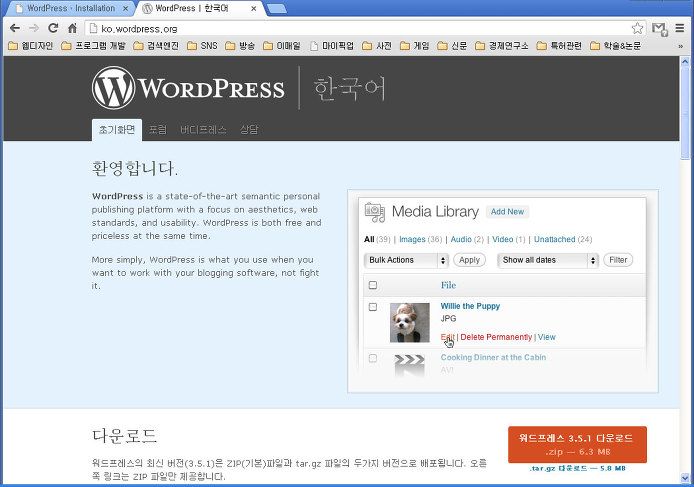
Task: Show more bookmarks with the chevron
Action: (680, 46)
